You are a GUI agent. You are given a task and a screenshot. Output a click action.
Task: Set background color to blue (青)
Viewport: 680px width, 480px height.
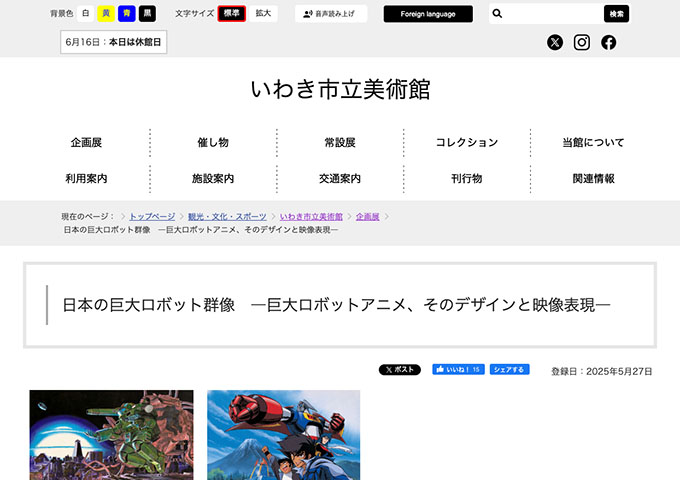tap(127, 13)
